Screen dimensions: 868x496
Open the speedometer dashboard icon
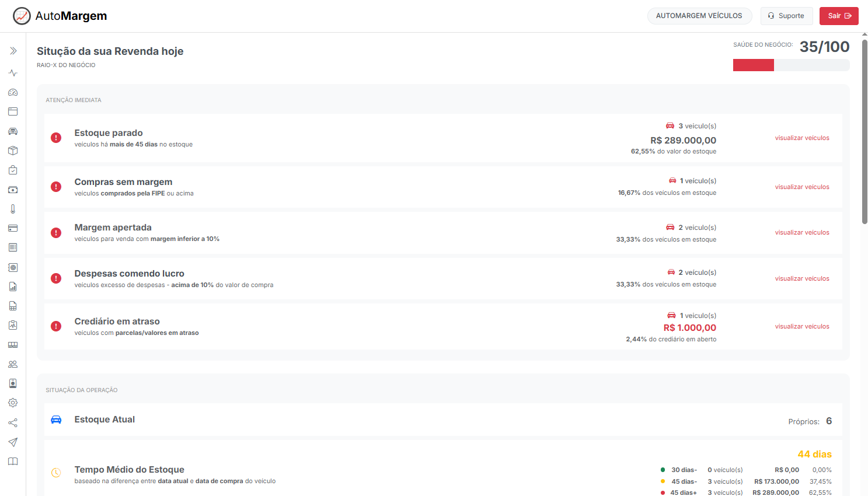[13, 92]
